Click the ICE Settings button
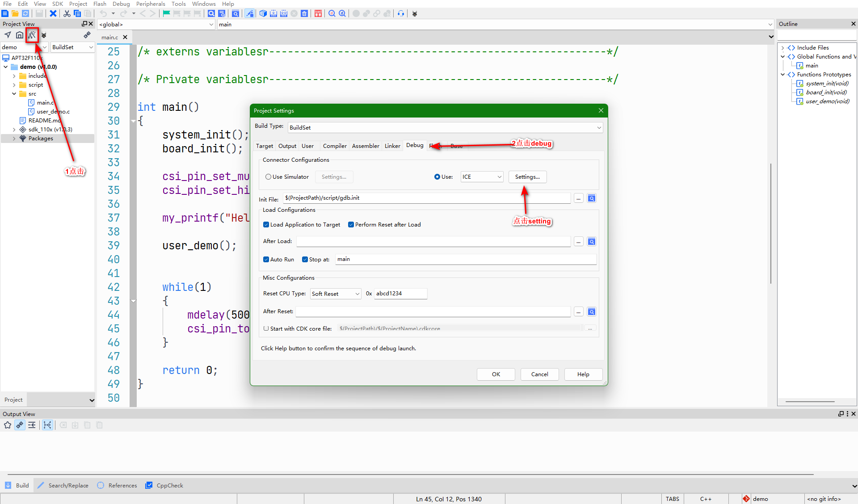 pyautogui.click(x=527, y=177)
